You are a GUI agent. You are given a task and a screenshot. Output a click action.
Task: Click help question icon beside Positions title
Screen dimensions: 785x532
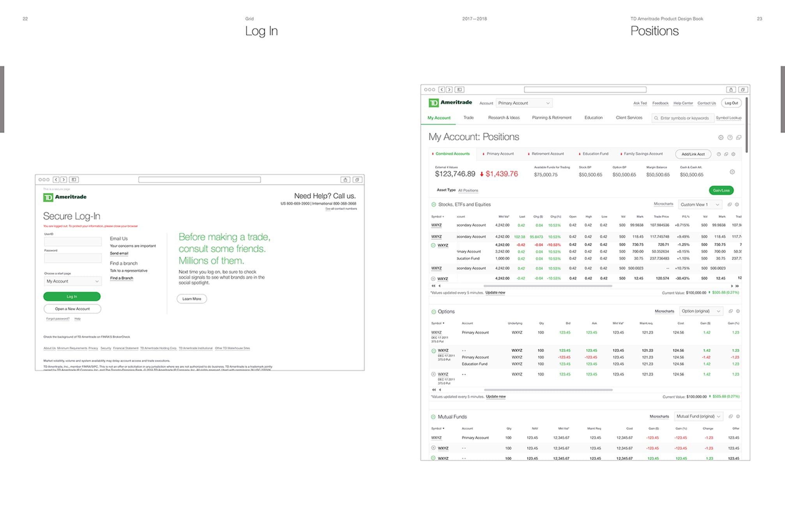click(730, 137)
